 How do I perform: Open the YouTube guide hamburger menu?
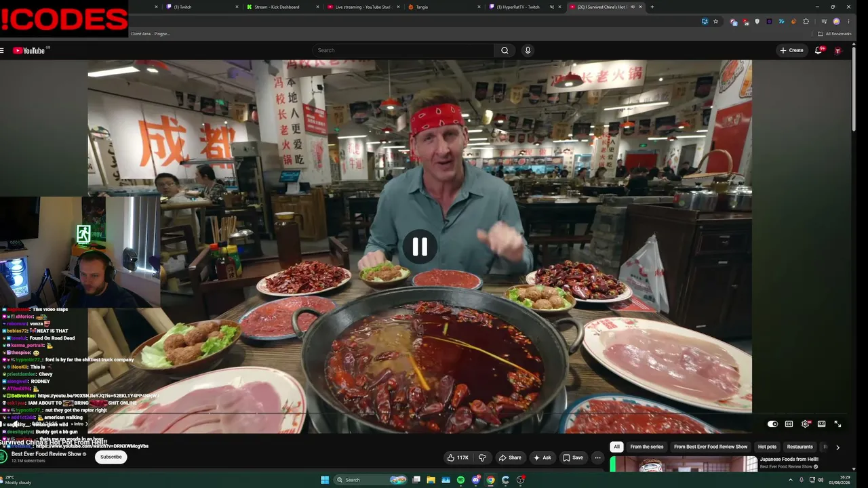tap(2, 50)
